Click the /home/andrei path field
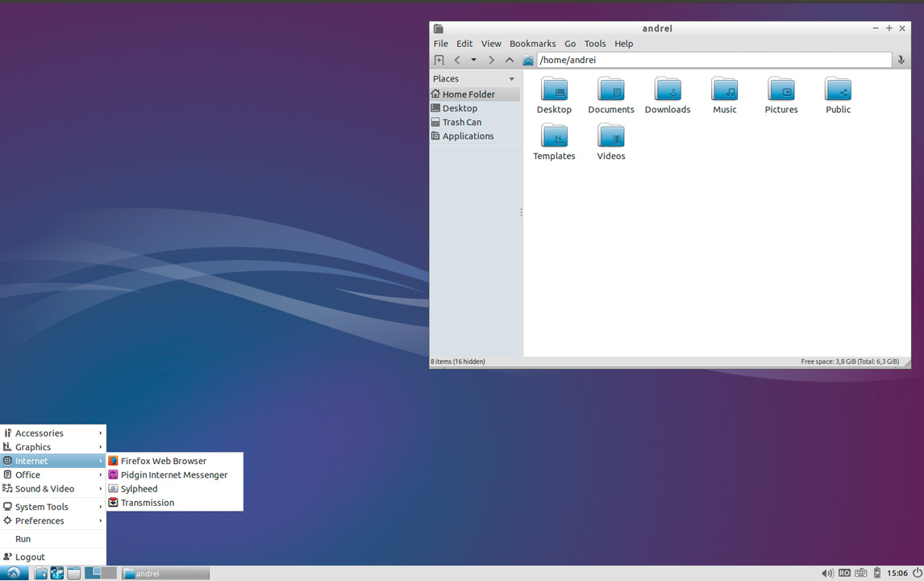Screen dimensions: 924x581 click(x=714, y=61)
